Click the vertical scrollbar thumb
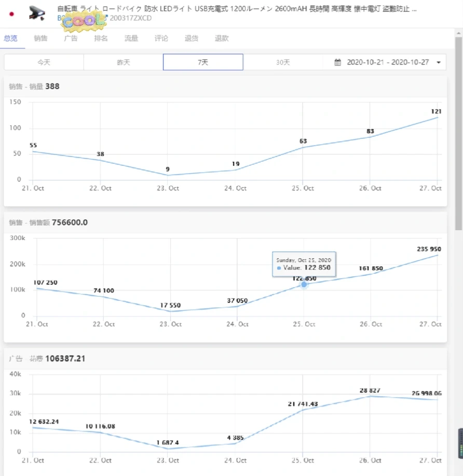Screen dimensions: 463x476 (458, 134)
